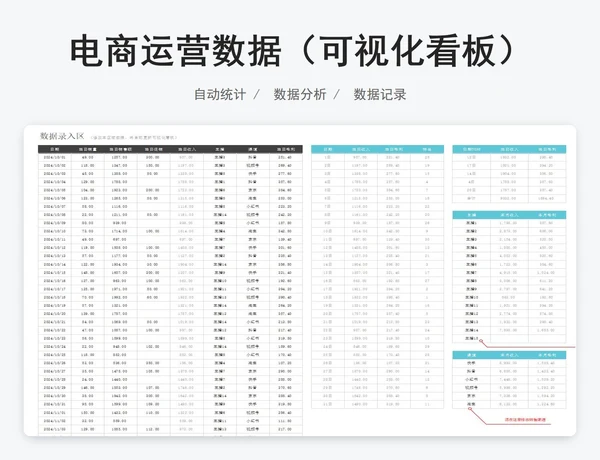This screenshot has width=600, height=460.
Task: Click 主播1 in the streamer summary table
Action: (x=471, y=223)
